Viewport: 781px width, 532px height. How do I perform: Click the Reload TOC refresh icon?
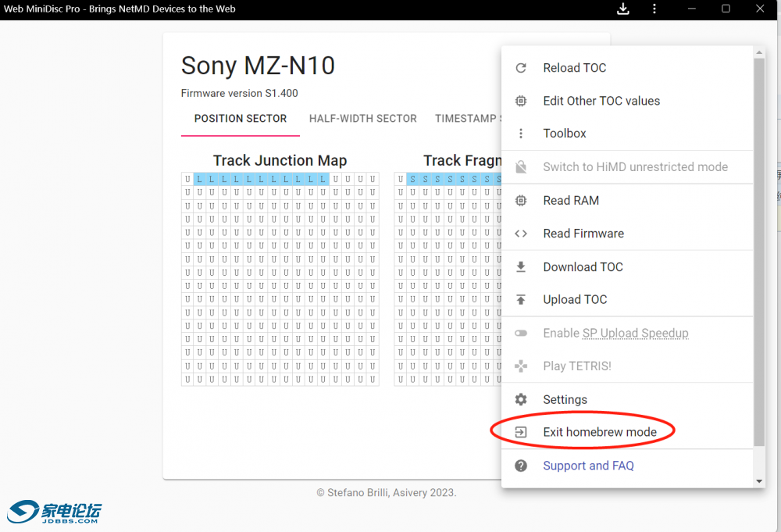coord(521,68)
